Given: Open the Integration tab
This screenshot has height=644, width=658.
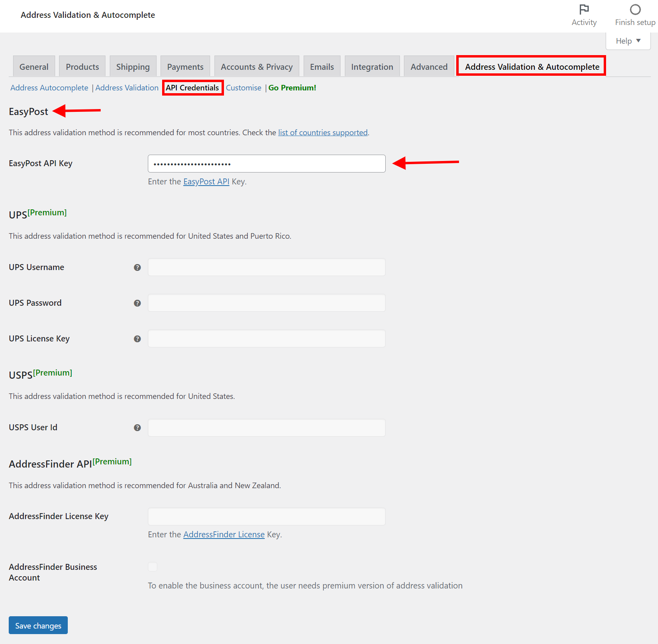Looking at the screenshot, I should tap(372, 67).
